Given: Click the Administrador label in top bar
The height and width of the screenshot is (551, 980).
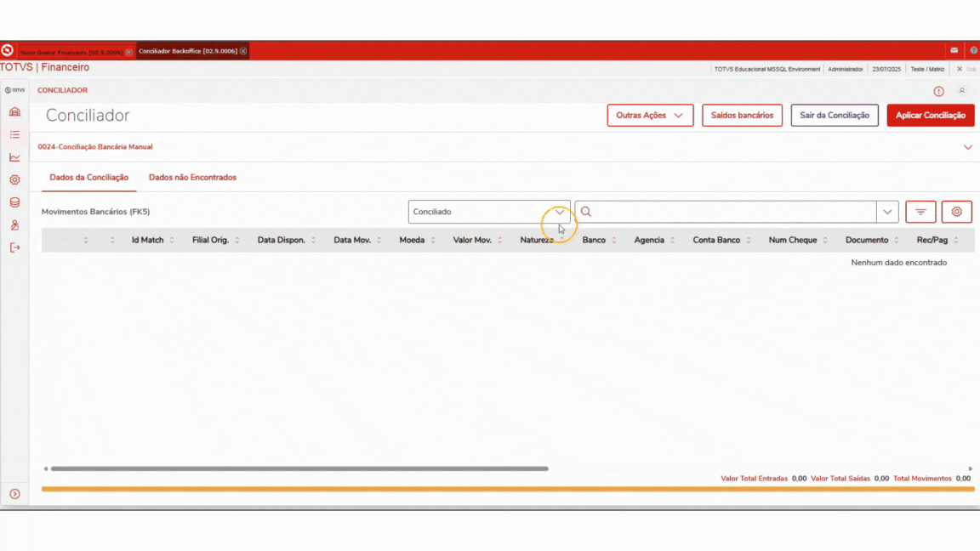Looking at the screenshot, I should click(845, 70).
